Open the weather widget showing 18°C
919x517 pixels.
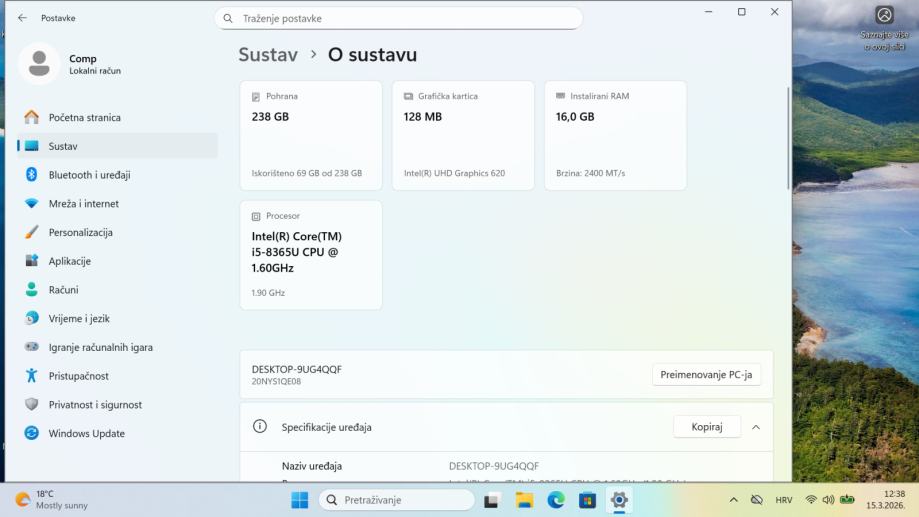52,500
